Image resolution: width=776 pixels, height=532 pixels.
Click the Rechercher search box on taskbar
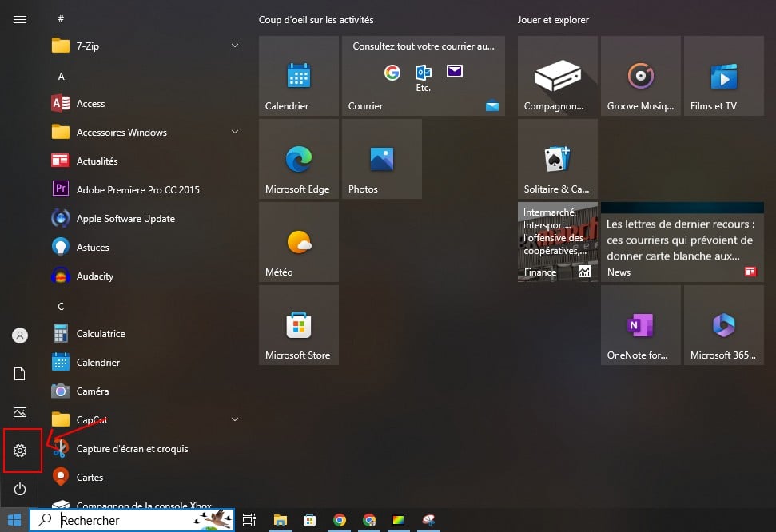[x=132, y=520]
